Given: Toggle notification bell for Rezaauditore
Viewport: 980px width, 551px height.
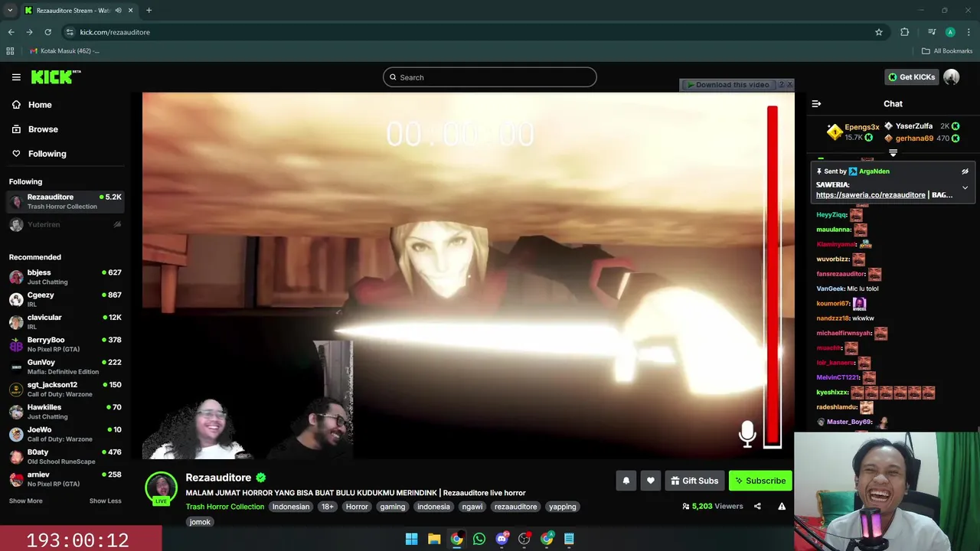Looking at the screenshot, I should tap(626, 481).
